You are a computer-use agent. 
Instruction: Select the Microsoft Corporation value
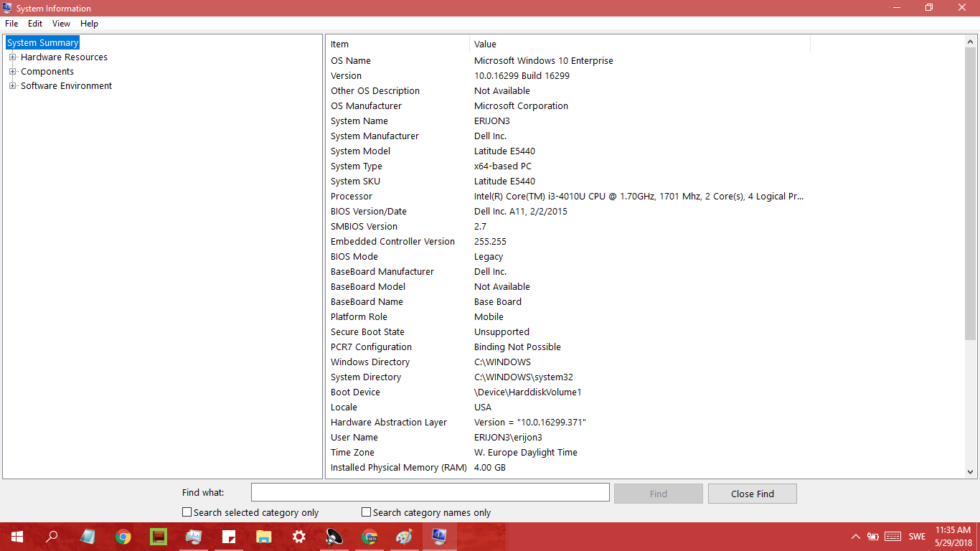tap(521, 106)
